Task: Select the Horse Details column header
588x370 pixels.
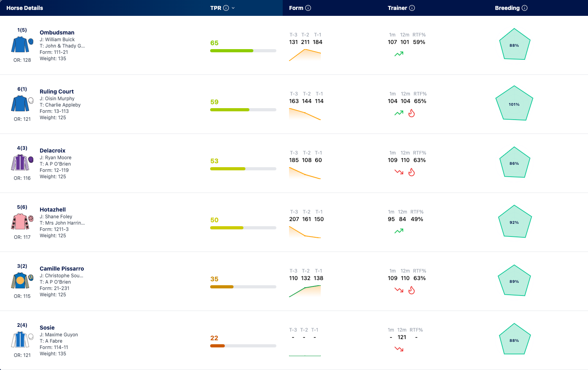Action: [x=25, y=8]
